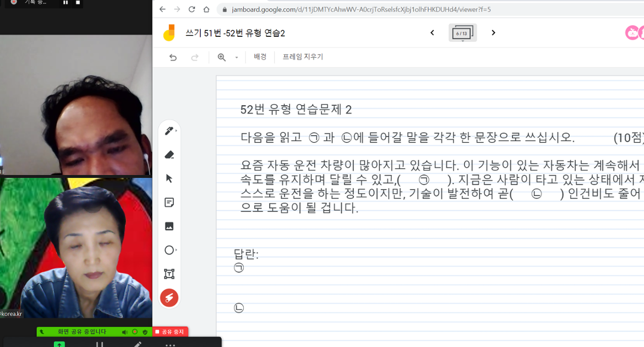Click the security shield on the sharing bar

[145, 332]
